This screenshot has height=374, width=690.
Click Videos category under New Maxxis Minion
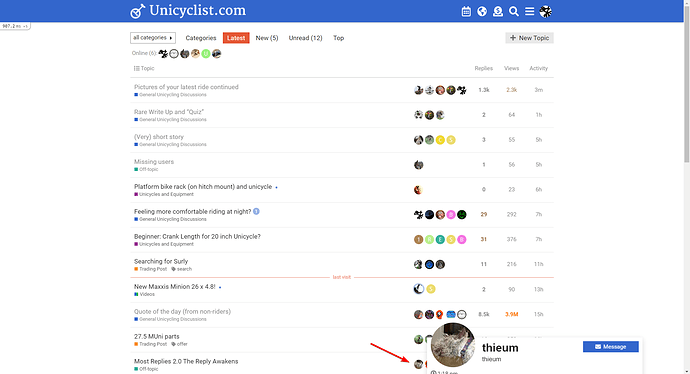click(144, 294)
